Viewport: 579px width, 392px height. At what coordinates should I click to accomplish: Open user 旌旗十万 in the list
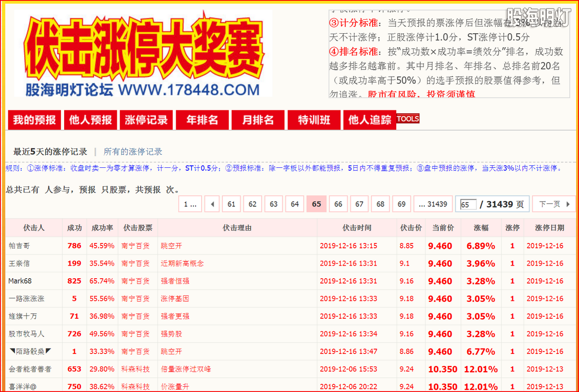point(23,316)
